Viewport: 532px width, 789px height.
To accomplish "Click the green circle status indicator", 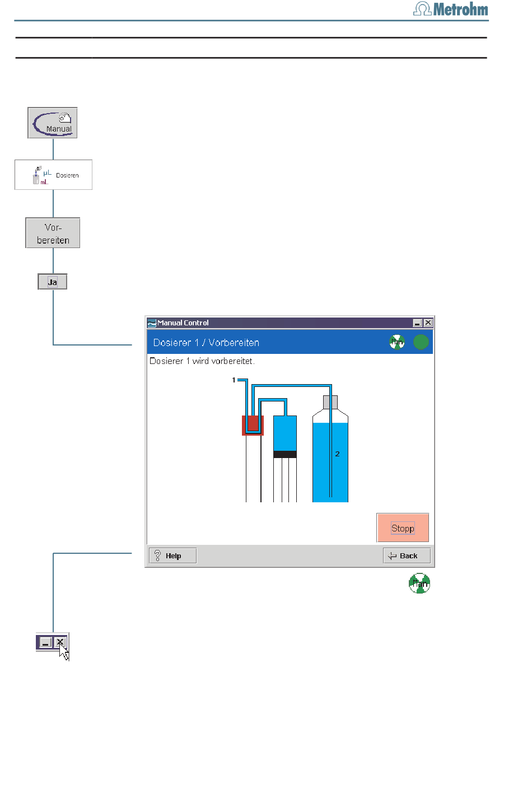I will pos(421,342).
